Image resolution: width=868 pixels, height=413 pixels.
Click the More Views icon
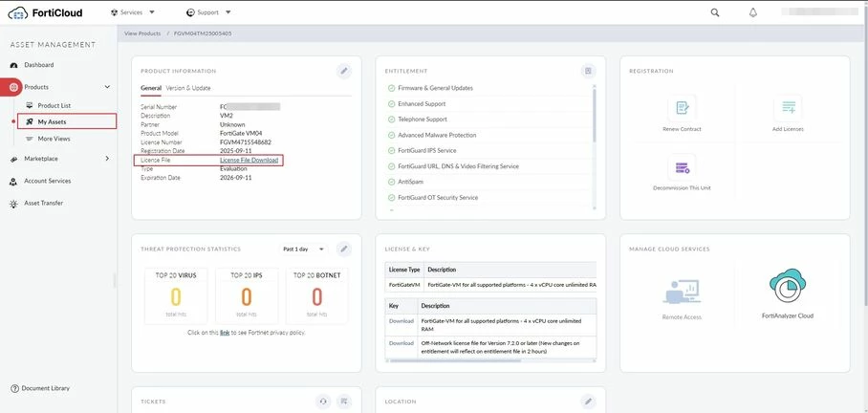pyautogui.click(x=30, y=139)
